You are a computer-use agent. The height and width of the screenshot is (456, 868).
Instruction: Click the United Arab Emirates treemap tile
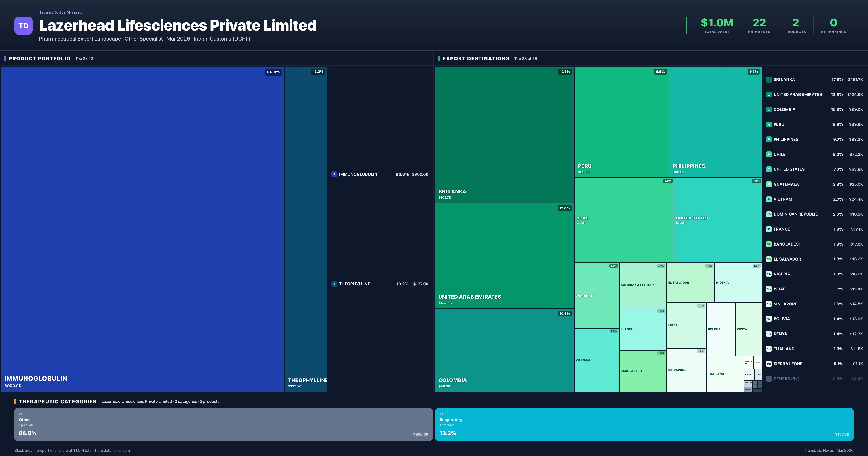click(504, 255)
